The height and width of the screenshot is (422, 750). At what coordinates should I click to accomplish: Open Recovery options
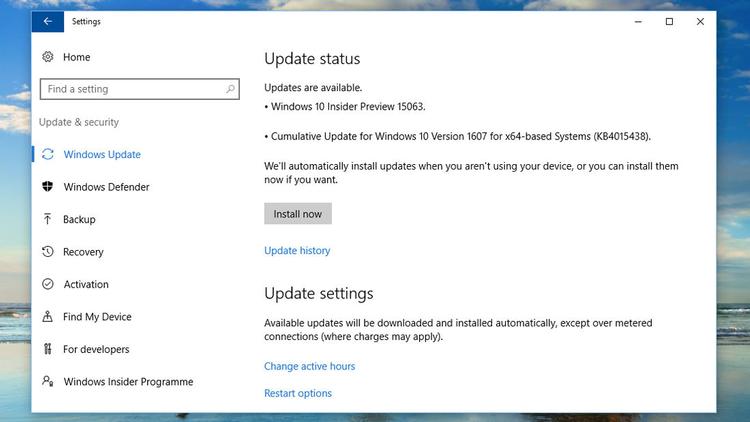83,252
